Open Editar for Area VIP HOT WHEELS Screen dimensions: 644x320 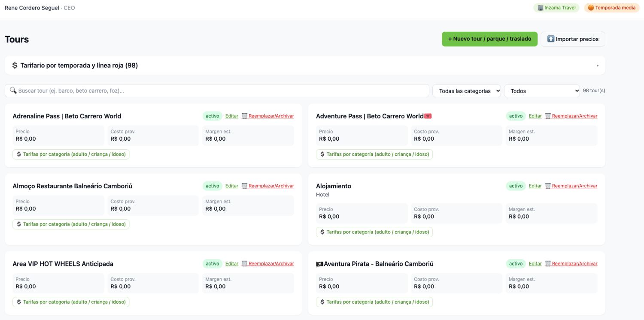(232, 263)
